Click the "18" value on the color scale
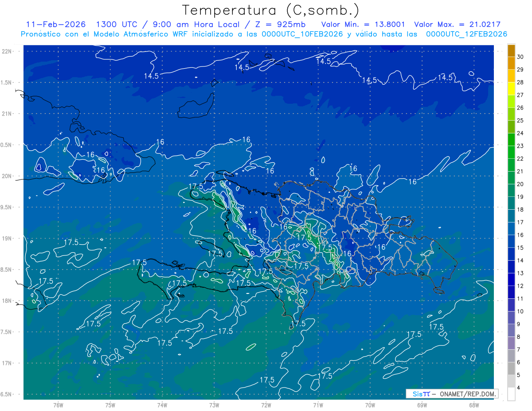Viewport: 532px width, 411px height. (520, 210)
